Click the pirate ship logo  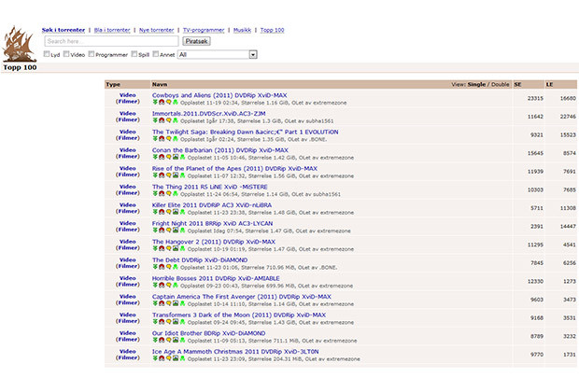click(x=19, y=44)
